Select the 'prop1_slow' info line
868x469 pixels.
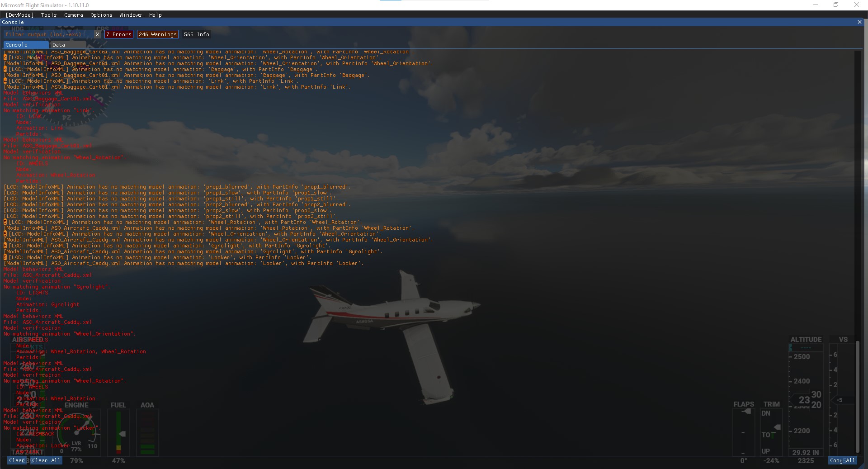(168, 193)
